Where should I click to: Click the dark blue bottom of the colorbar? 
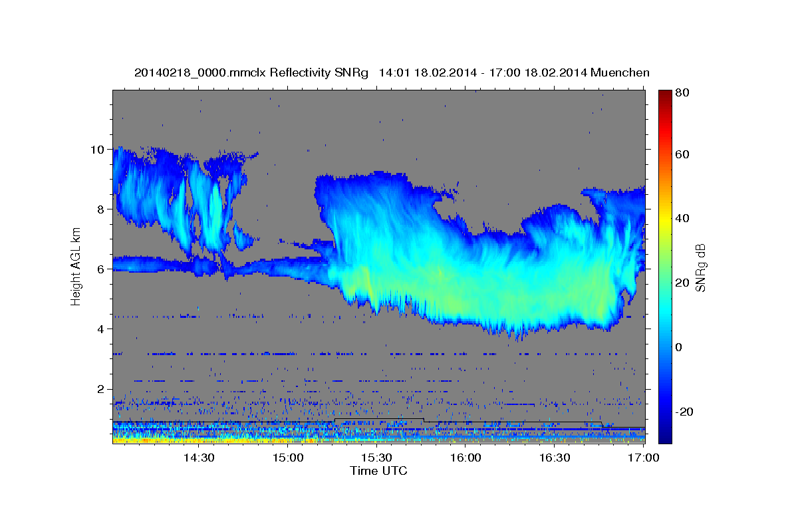point(664,438)
